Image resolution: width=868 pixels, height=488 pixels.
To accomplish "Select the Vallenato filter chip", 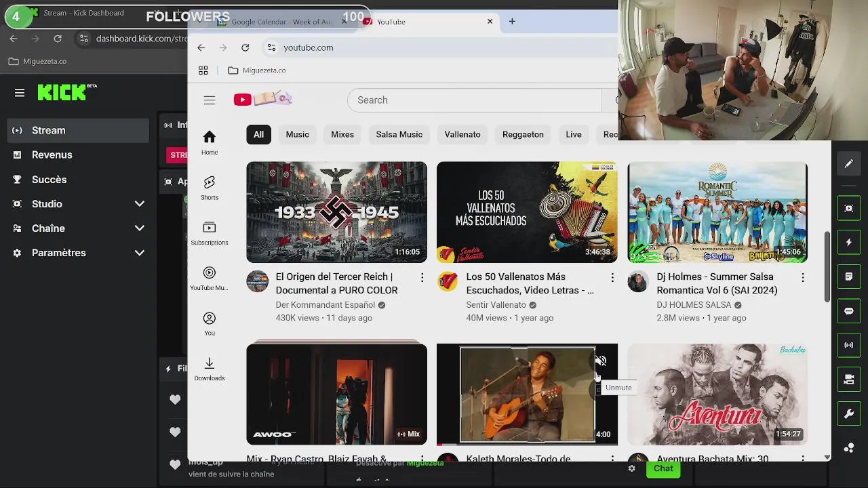I will 462,134.
